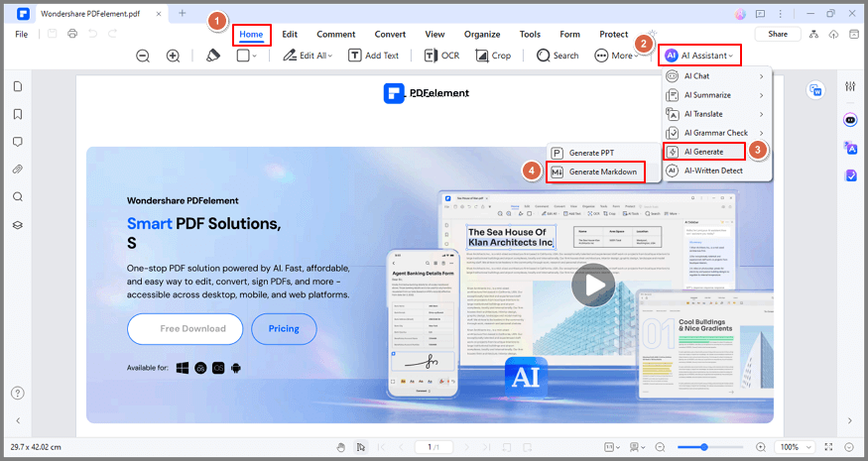The image size is (868, 461).
Task: Choose AI-Written Detect option
Action: point(717,171)
